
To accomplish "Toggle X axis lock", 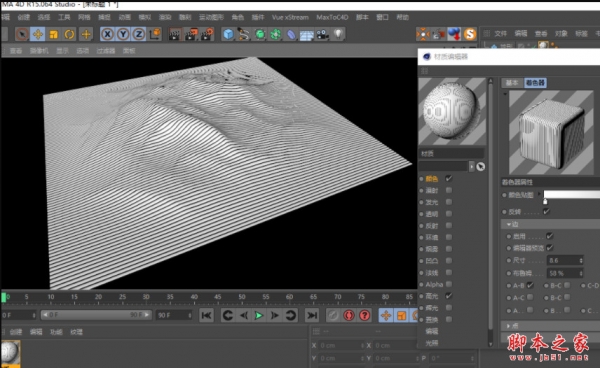I will [x=108, y=34].
